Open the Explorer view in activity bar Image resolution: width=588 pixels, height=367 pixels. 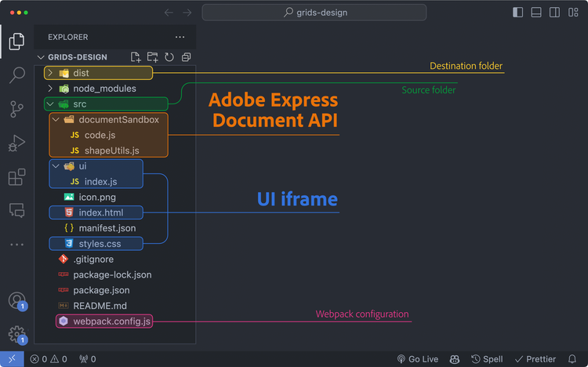point(16,42)
